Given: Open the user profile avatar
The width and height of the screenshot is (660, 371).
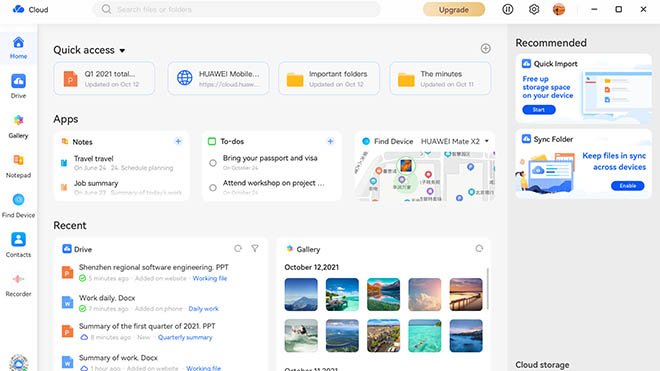Looking at the screenshot, I should [x=559, y=9].
